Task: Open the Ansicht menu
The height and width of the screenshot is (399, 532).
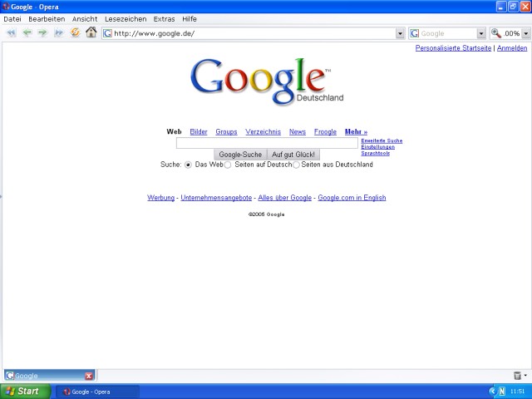Action: click(85, 19)
